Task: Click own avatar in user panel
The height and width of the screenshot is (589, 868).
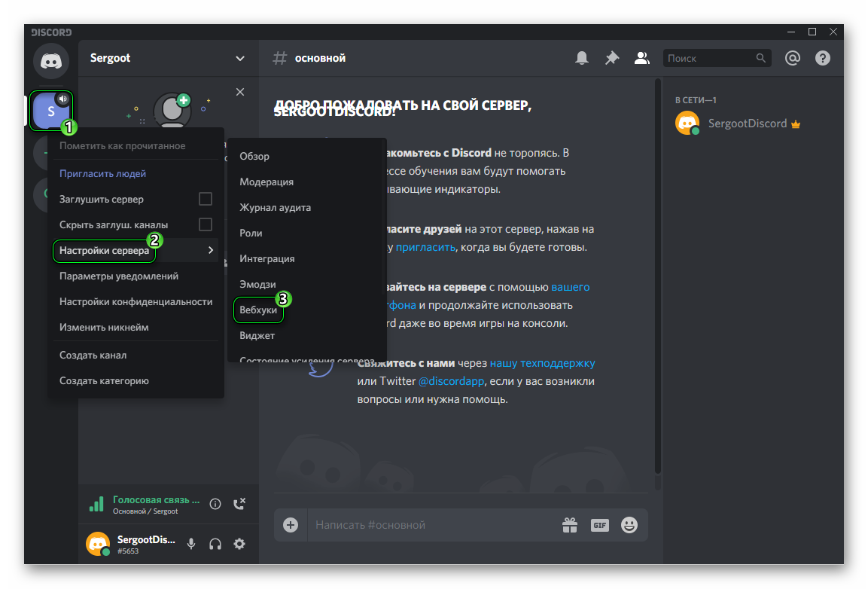Action: [98, 544]
